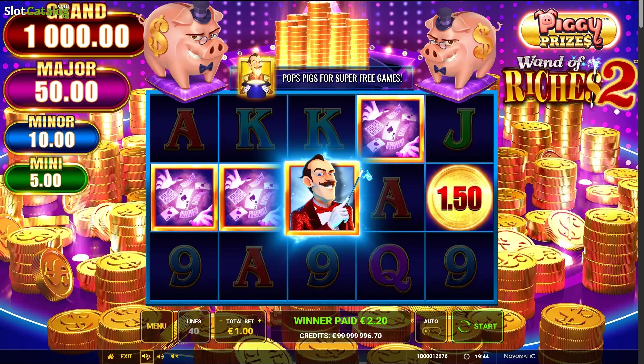The width and height of the screenshot is (644, 364).
Task: Open the MAJOR 50.00 jackpot display
Action: click(x=66, y=85)
